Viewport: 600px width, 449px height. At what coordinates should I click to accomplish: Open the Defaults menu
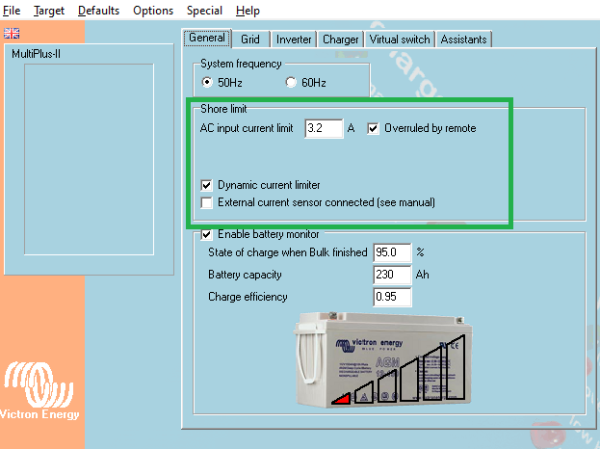pos(99,10)
